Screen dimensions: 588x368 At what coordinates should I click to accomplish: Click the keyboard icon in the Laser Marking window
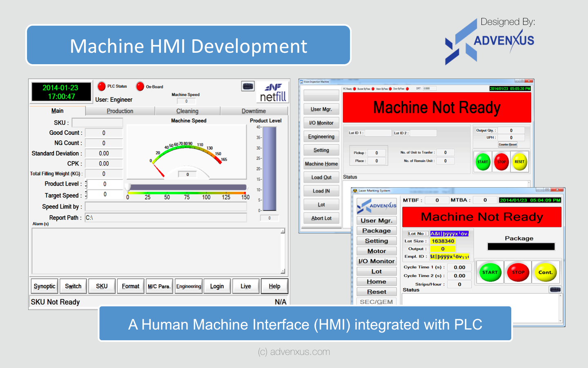pyautogui.click(x=555, y=289)
